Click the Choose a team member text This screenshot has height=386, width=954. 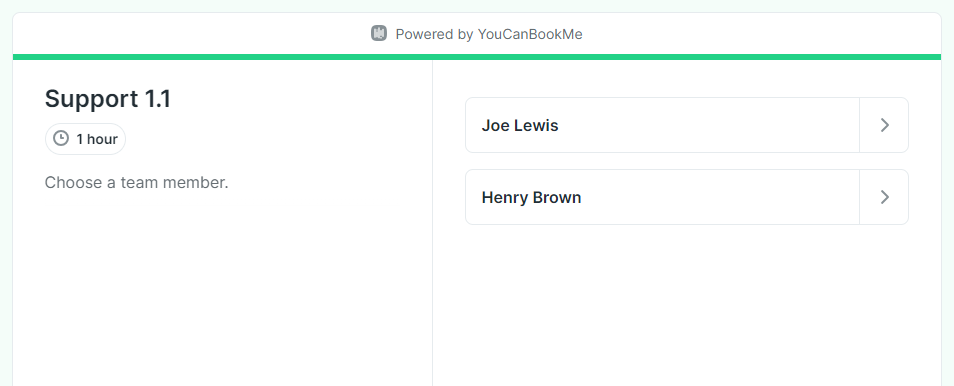[136, 182]
